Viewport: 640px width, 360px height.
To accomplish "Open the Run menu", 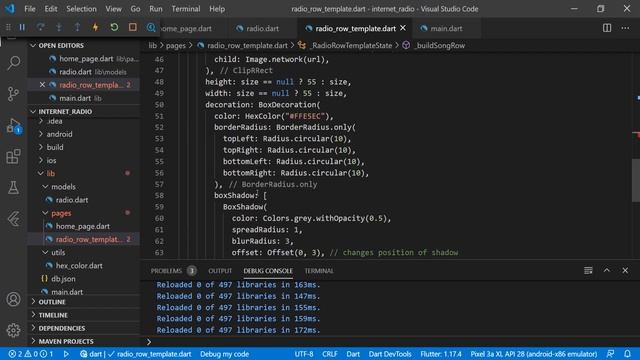I will click(156, 9).
